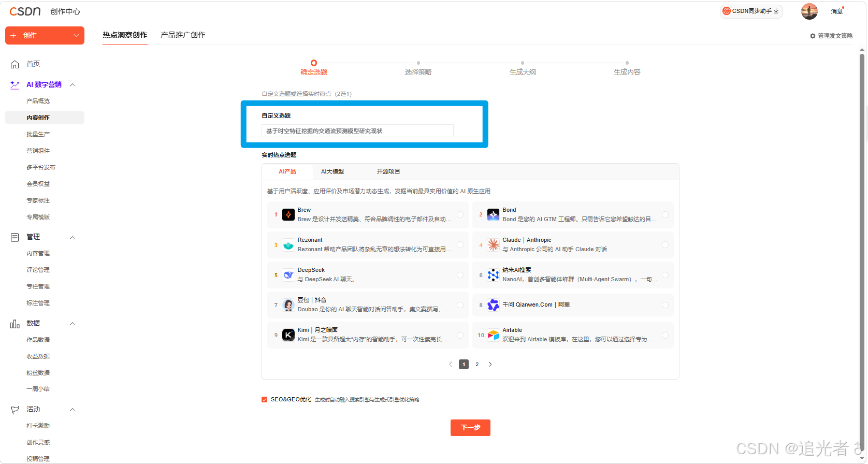This screenshot has width=868, height=464.
Task: Go to page 2
Action: 477,365
